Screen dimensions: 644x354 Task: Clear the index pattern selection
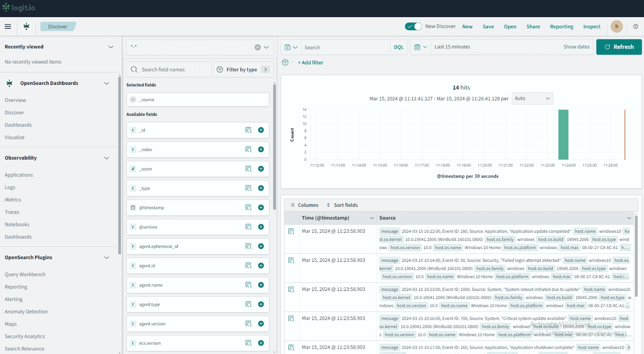(258, 47)
